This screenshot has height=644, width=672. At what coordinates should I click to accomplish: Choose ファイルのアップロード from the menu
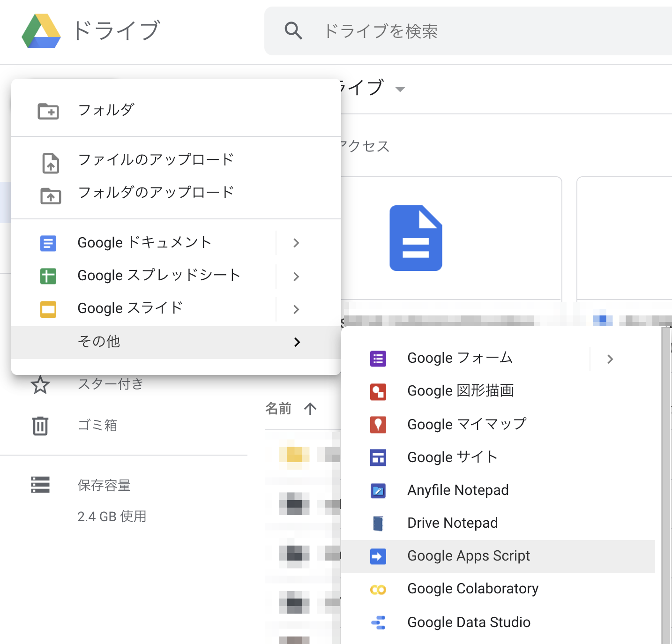pyautogui.click(x=156, y=160)
